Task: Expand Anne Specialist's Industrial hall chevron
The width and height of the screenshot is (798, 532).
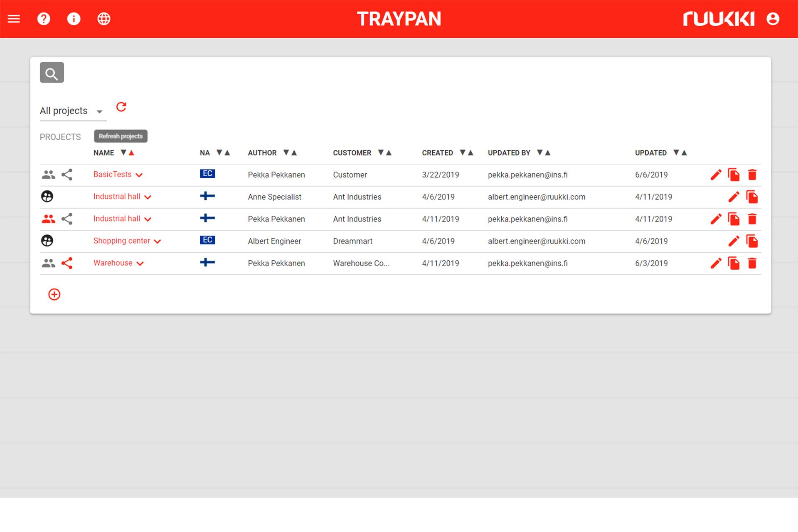Action: pyautogui.click(x=148, y=197)
